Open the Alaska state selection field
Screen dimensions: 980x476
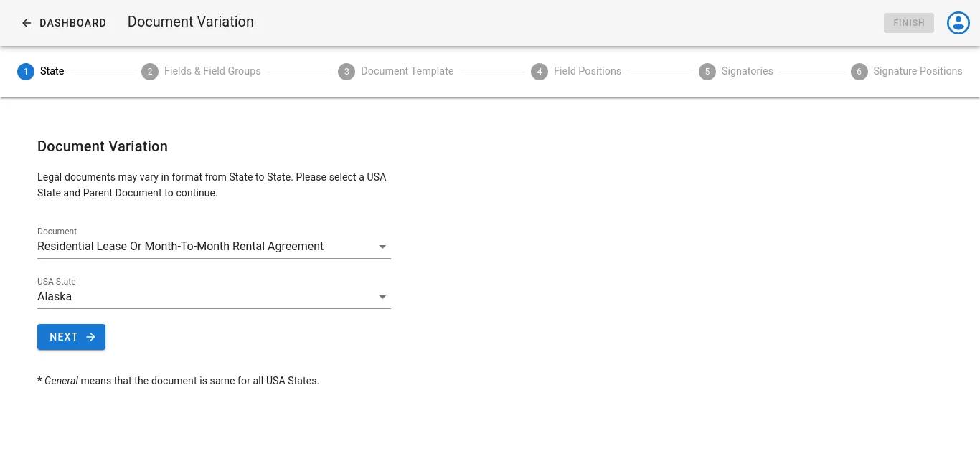[x=214, y=296]
